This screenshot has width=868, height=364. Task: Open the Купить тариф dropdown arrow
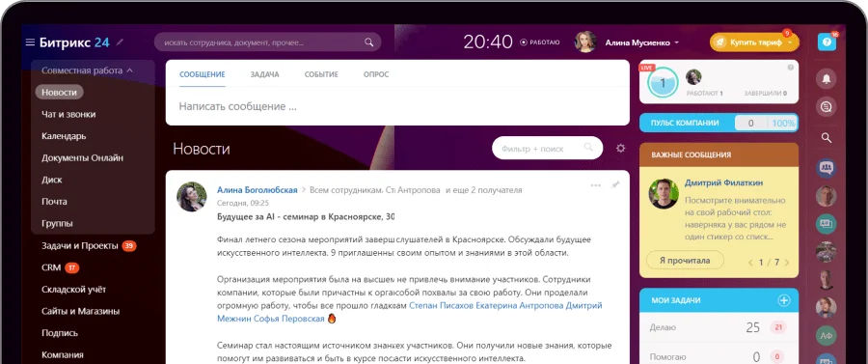pyautogui.click(x=790, y=42)
